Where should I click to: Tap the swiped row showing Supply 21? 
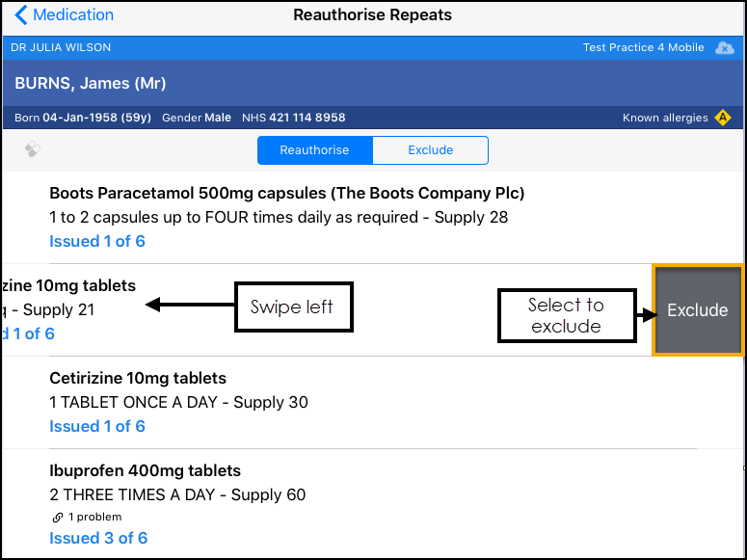(x=60, y=309)
